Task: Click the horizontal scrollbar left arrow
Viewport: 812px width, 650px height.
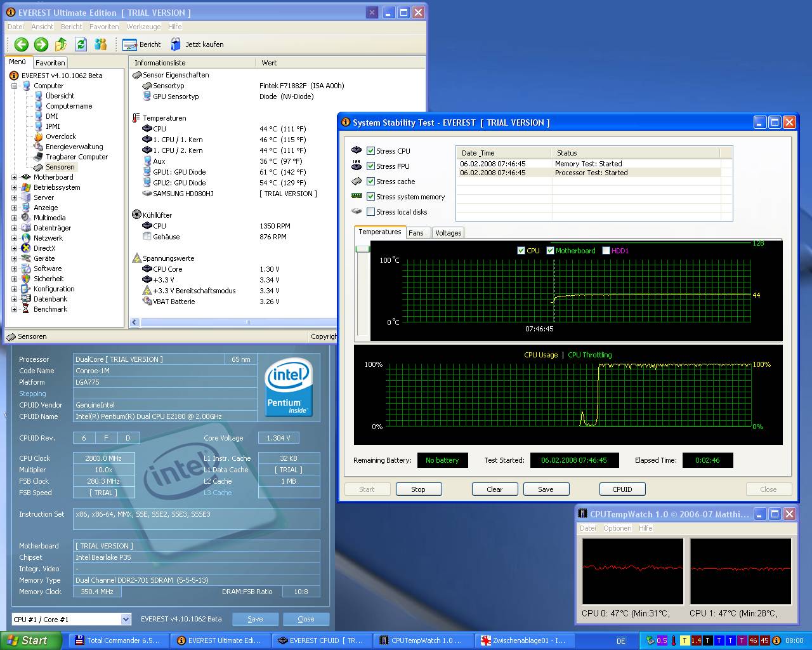Action: point(134,322)
